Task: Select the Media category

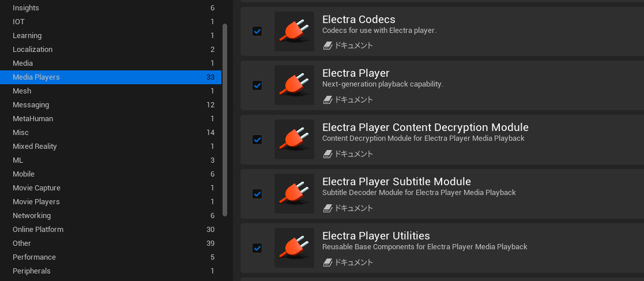Action: point(111,63)
